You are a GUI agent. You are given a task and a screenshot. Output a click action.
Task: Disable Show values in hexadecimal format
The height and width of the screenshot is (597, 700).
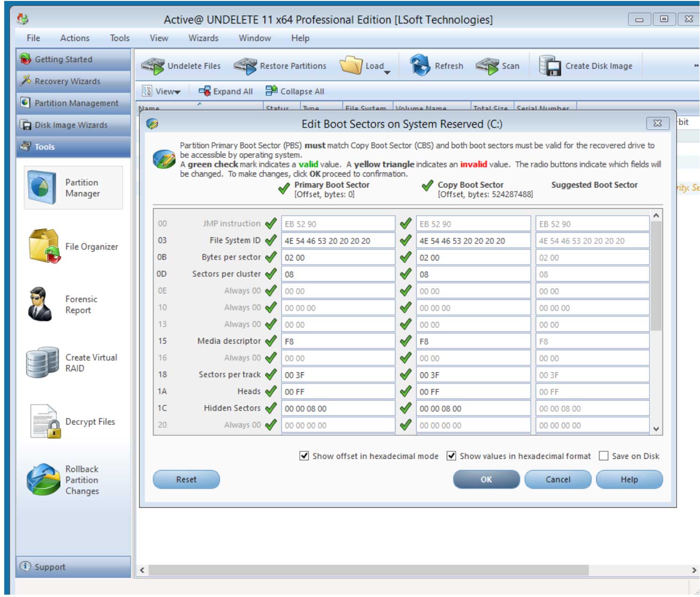452,456
